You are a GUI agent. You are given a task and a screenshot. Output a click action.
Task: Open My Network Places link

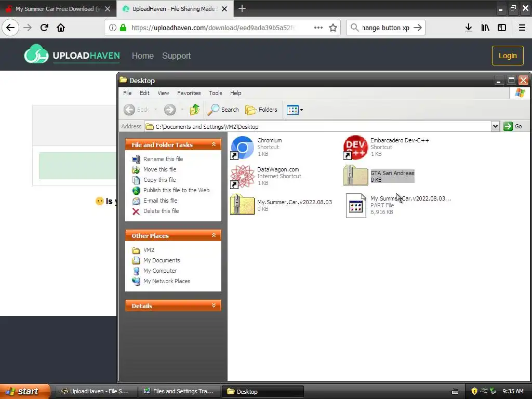(x=167, y=281)
